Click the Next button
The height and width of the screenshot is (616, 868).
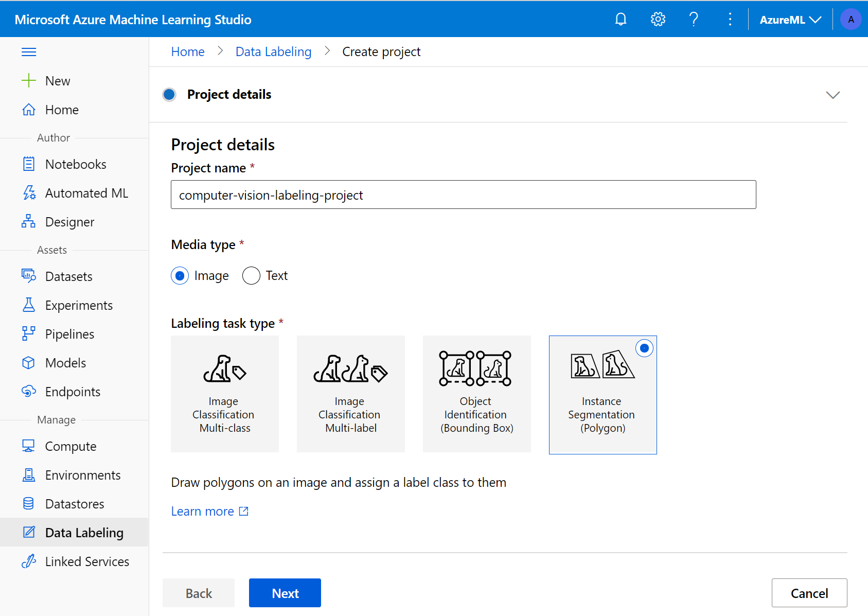[x=285, y=593]
